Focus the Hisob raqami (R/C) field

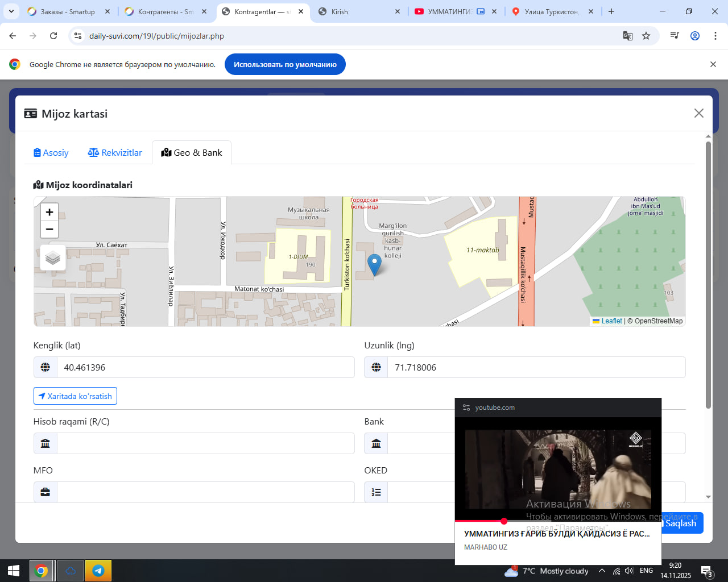click(205, 443)
